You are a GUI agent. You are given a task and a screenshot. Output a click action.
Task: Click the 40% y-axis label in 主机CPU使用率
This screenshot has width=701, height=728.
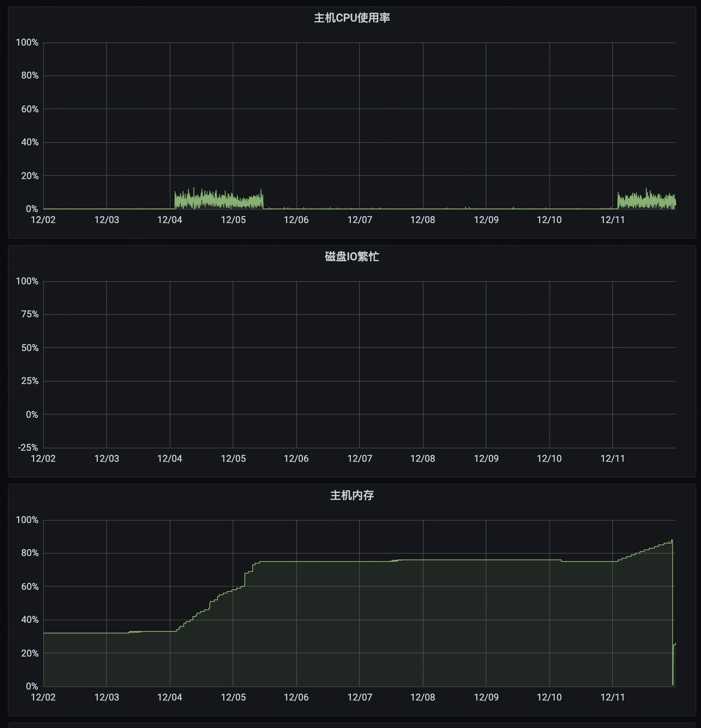pos(30,142)
